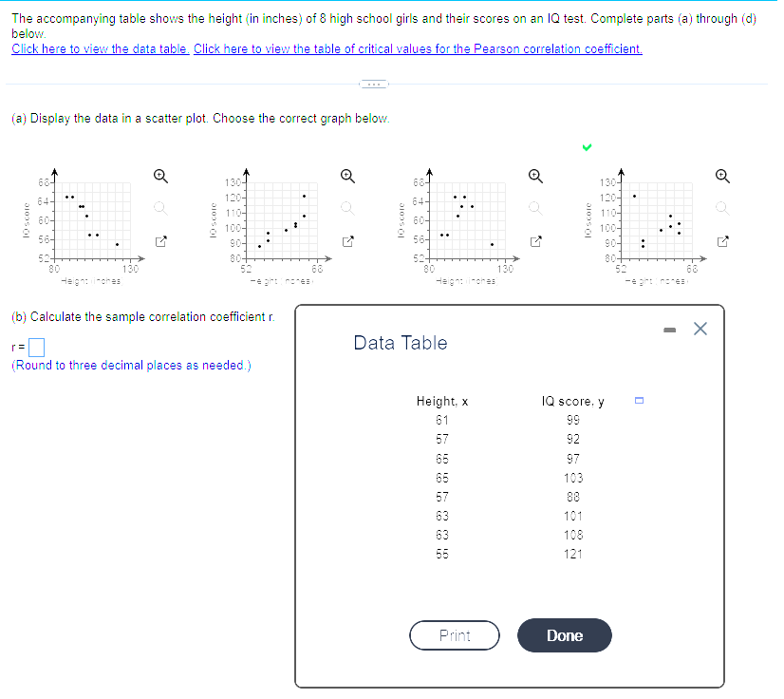
Task: Zoom in on the first scatter plot
Action: [159, 177]
